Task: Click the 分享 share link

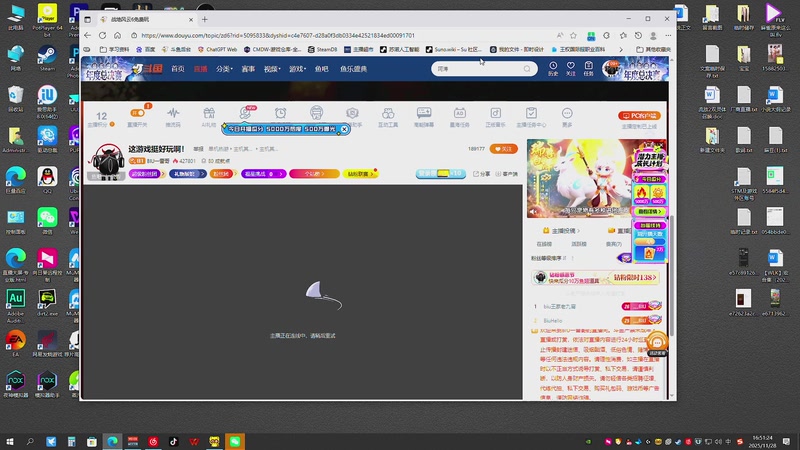Action: pos(481,174)
